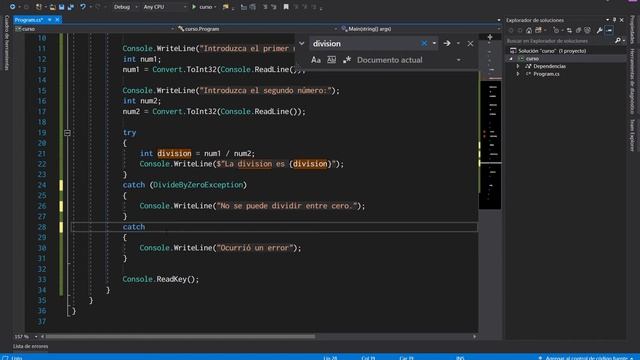Toggle a bookmark with the bookmark icon
The image size is (640, 360).
(x=286, y=7)
